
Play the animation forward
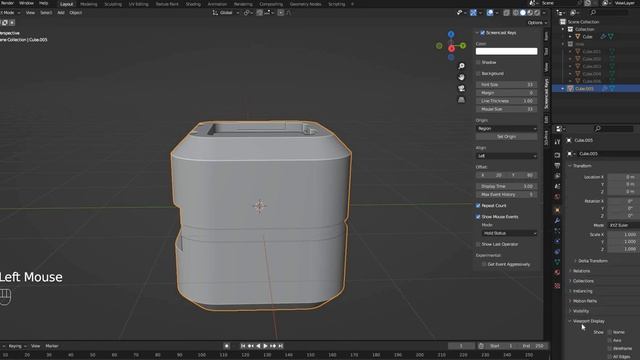(x=265, y=346)
